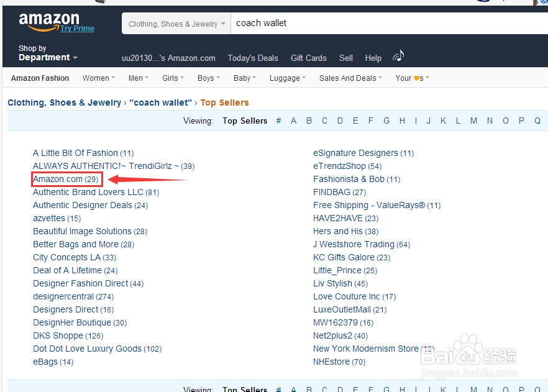The width and height of the screenshot is (548, 392).
Task: Open the Clothing, Shoes & Jewelry search category dropdown
Action: (176, 24)
